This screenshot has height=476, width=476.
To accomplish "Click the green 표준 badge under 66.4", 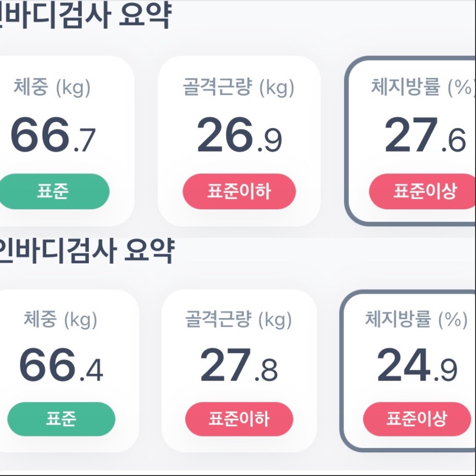I will [61, 419].
